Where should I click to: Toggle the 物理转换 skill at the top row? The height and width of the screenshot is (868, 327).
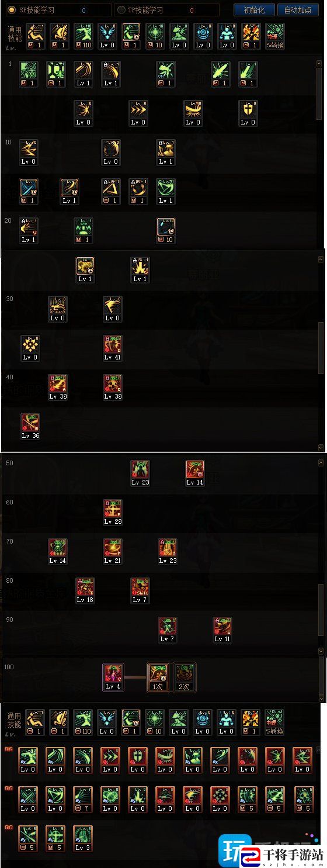click(x=274, y=36)
